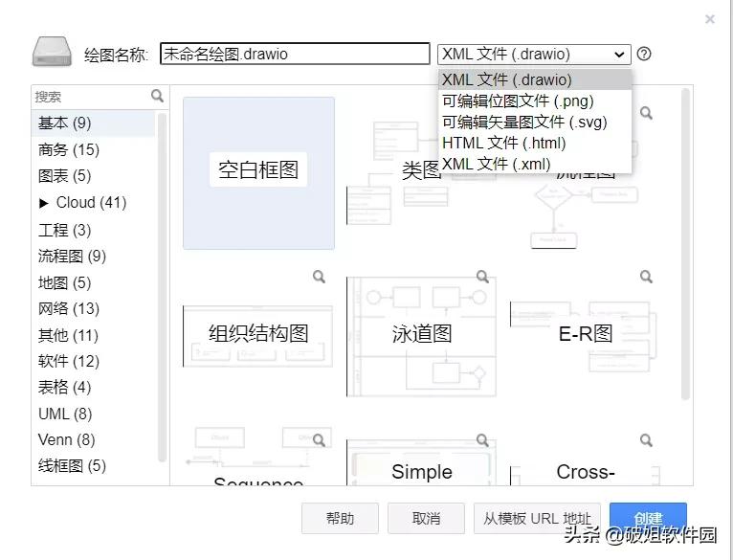Screen dimensions: 733x560
Task: Choose 可编辑位图文件 (.png) option
Action: pyautogui.click(x=535, y=101)
